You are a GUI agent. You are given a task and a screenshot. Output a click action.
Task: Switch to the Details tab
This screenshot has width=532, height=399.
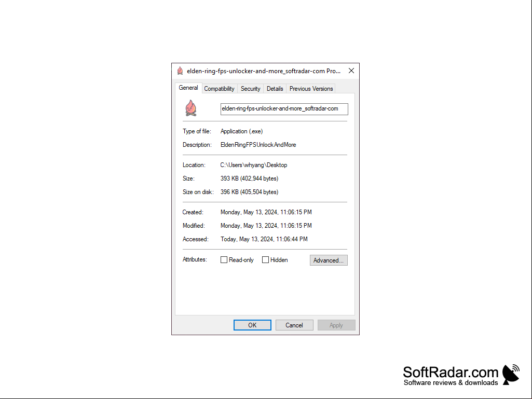(x=275, y=89)
